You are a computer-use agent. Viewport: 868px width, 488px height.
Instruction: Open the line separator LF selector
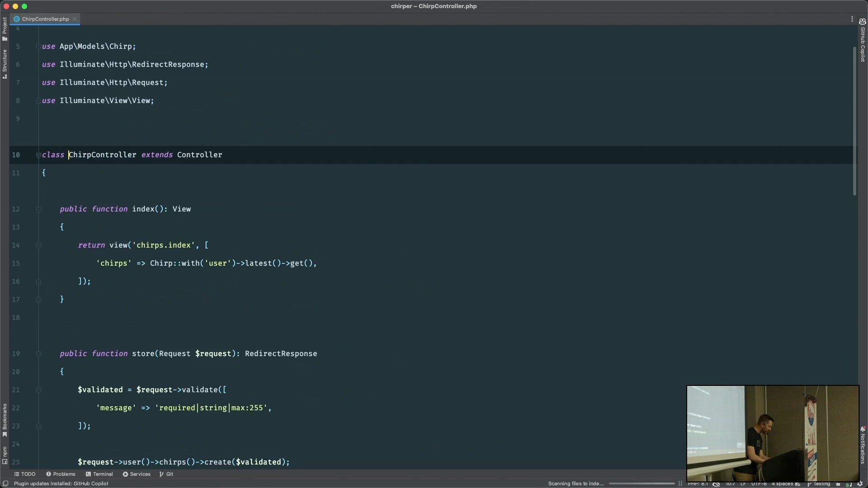pyautogui.click(x=743, y=483)
